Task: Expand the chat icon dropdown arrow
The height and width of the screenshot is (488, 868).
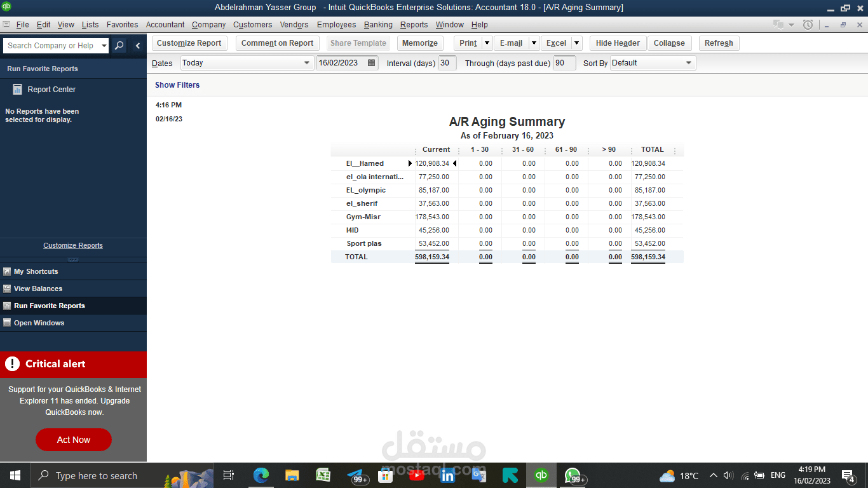Action: coord(792,25)
